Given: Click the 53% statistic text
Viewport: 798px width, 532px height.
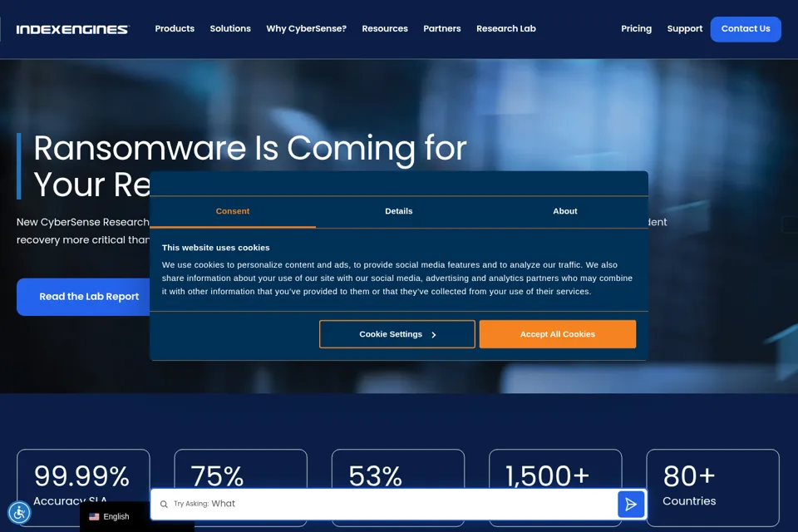Looking at the screenshot, I should point(375,476).
